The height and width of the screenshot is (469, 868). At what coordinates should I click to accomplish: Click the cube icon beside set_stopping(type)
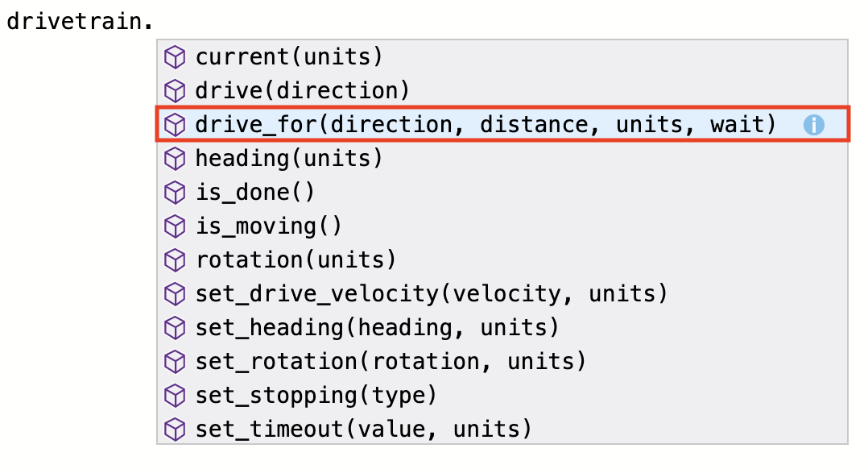tap(175, 395)
